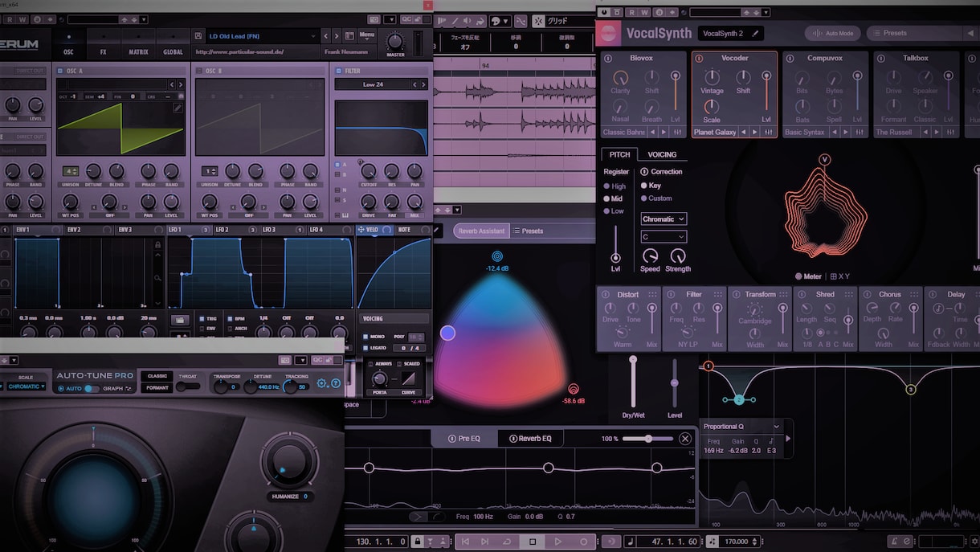Click transport Play button
The width and height of the screenshot is (980, 552).
click(x=557, y=542)
